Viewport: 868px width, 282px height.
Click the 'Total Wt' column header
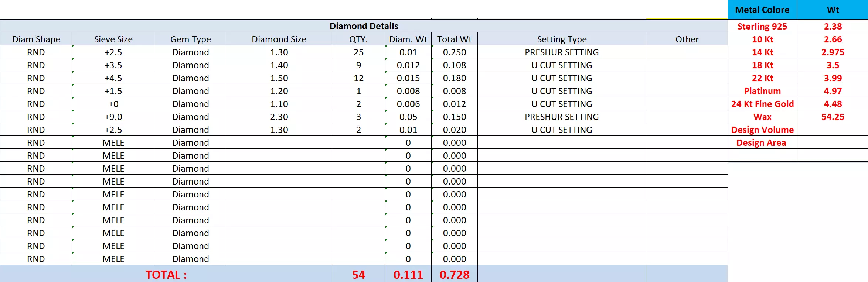point(455,39)
